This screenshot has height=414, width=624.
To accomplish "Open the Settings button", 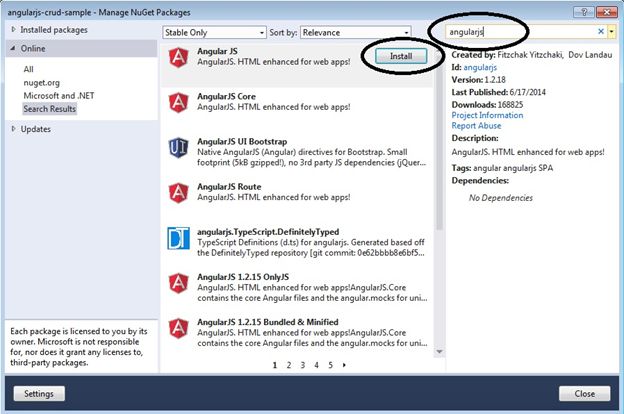I will point(39,393).
